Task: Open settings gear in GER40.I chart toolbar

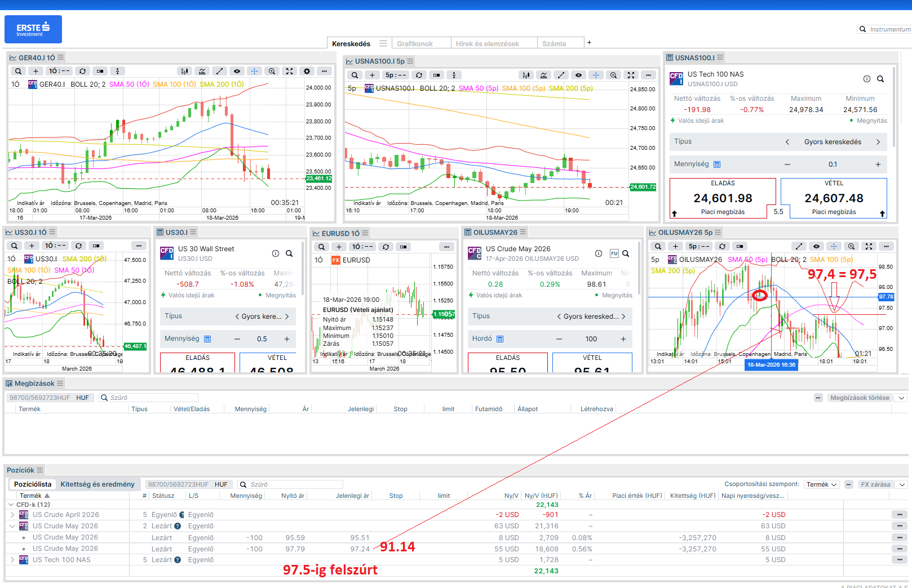Action: 307,71
